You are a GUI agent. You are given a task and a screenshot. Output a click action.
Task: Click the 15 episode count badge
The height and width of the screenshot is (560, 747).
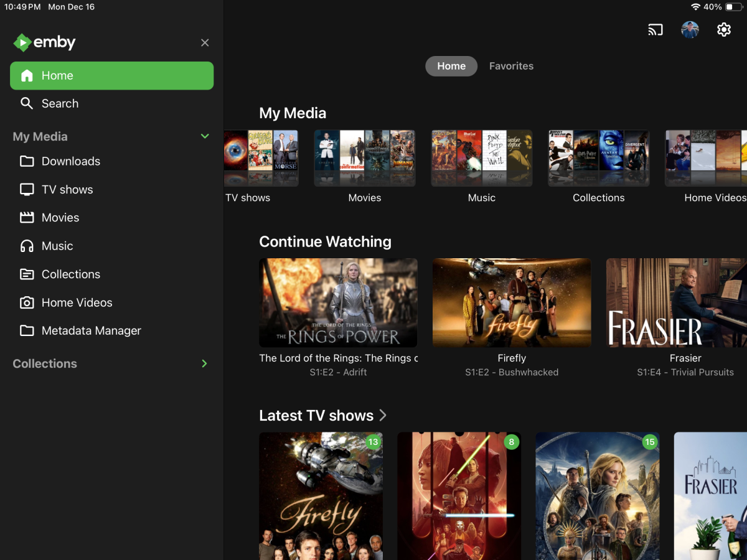point(649,442)
